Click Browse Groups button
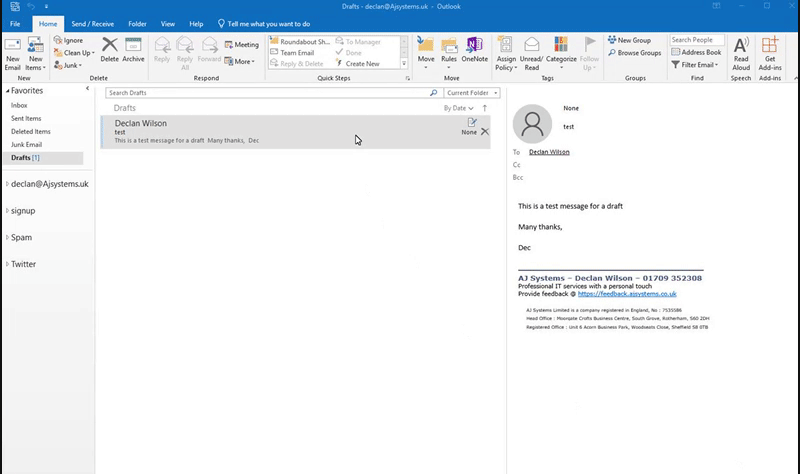 (634, 53)
